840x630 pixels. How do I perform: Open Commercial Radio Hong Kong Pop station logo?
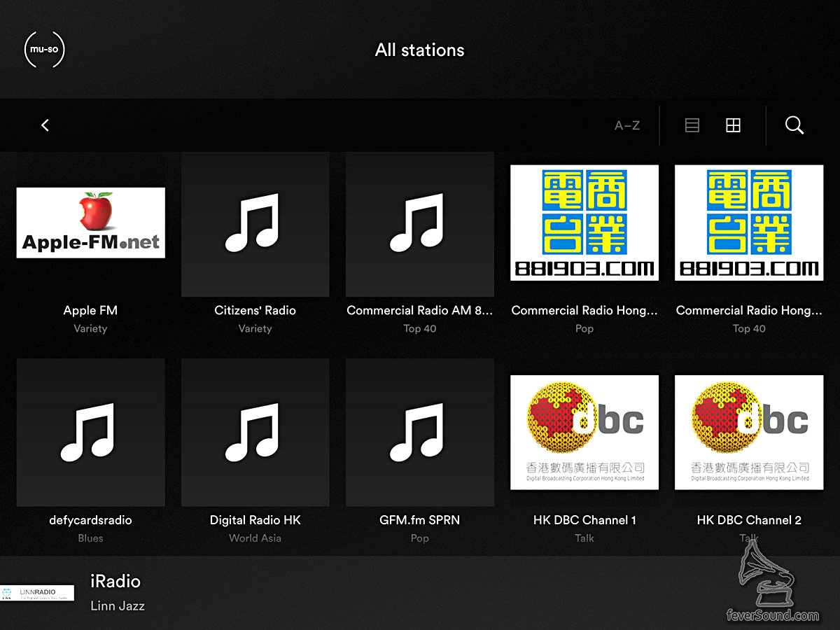pyautogui.click(x=584, y=223)
